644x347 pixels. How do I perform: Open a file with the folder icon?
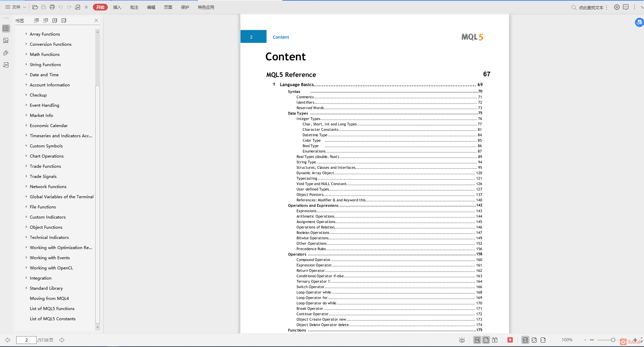click(x=35, y=7)
